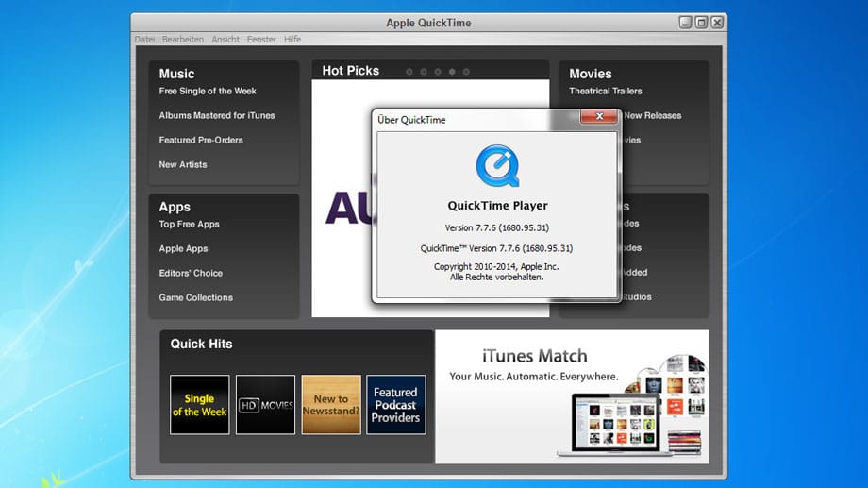Open the Bearbeiten menu
The width and height of the screenshot is (868, 488).
point(183,40)
